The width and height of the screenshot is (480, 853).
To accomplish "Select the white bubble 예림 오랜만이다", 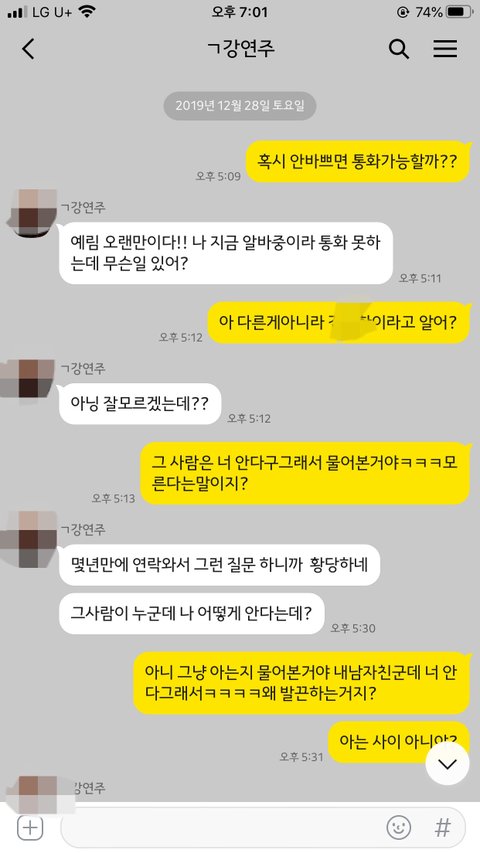I will pos(225,253).
